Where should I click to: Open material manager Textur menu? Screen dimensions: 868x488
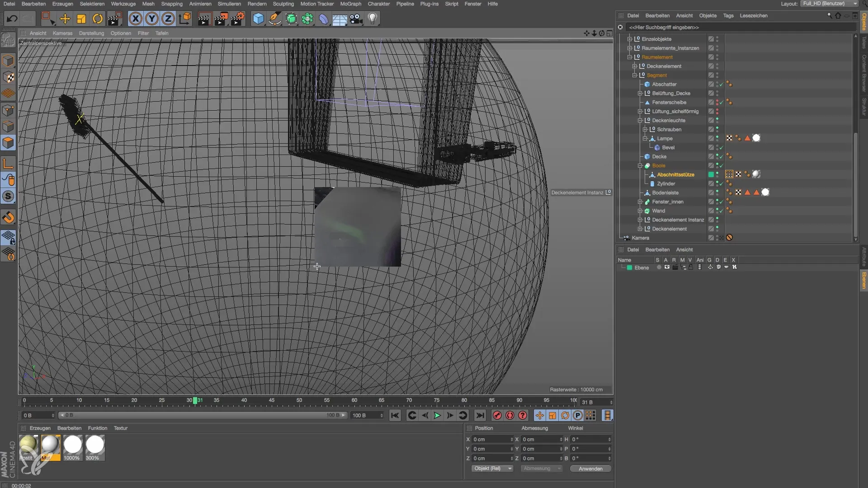point(120,428)
